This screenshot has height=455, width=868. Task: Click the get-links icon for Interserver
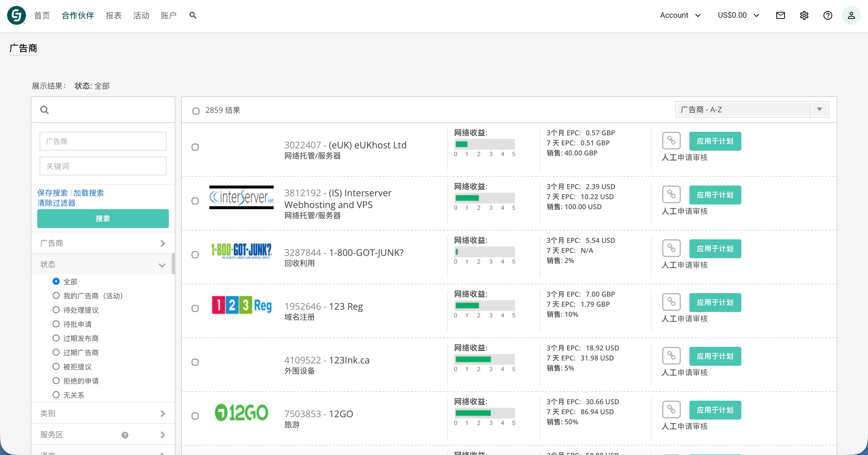click(x=671, y=194)
